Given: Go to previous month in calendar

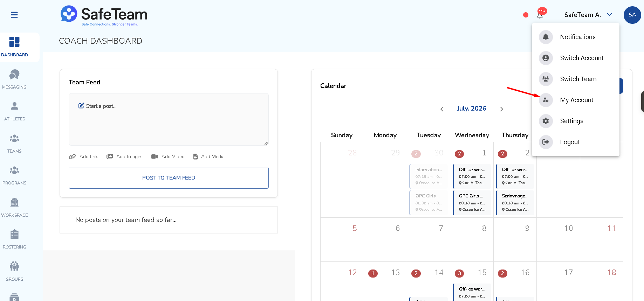Looking at the screenshot, I should pos(442,109).
